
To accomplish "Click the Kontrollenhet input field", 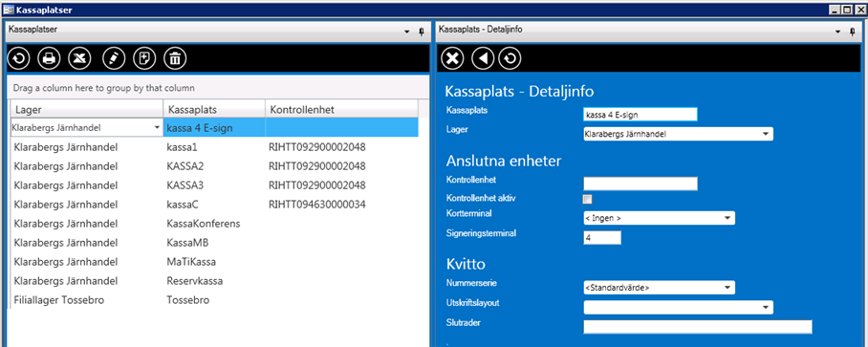I will 640,184.
